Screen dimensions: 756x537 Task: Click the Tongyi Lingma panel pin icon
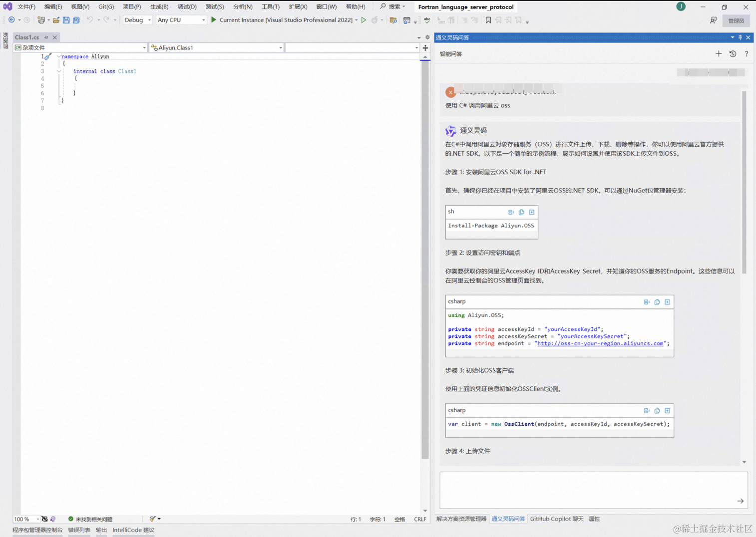[x=740, y=37]
